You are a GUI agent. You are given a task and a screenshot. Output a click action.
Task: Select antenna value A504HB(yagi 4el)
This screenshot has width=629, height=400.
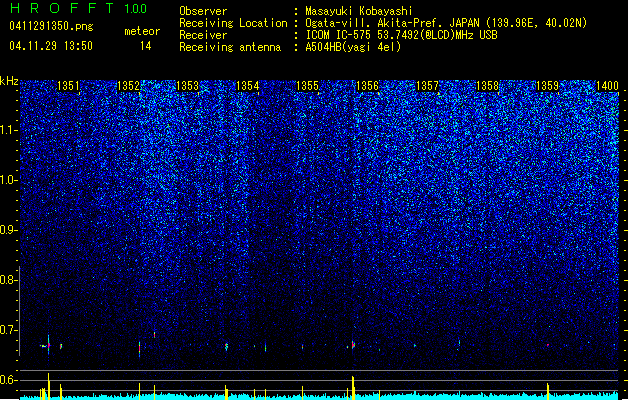click(353, 47)
